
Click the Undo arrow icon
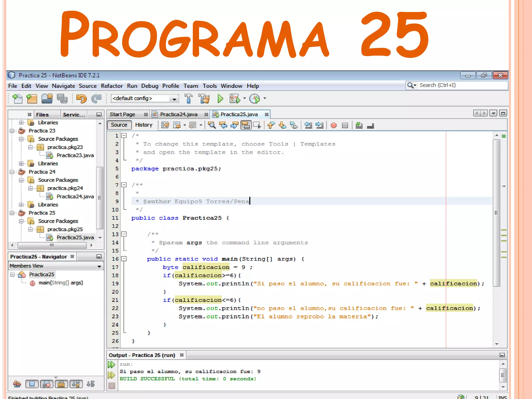[81, 99]
